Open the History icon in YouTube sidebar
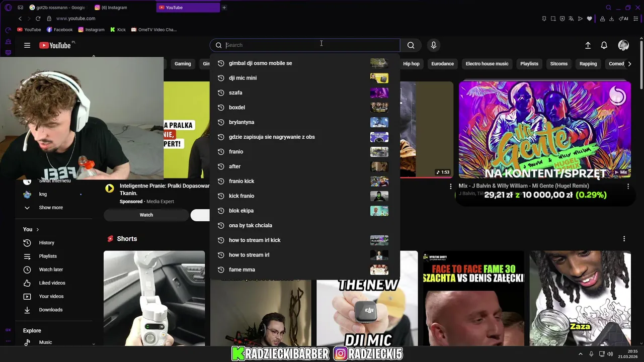 (x=27, y=243)
